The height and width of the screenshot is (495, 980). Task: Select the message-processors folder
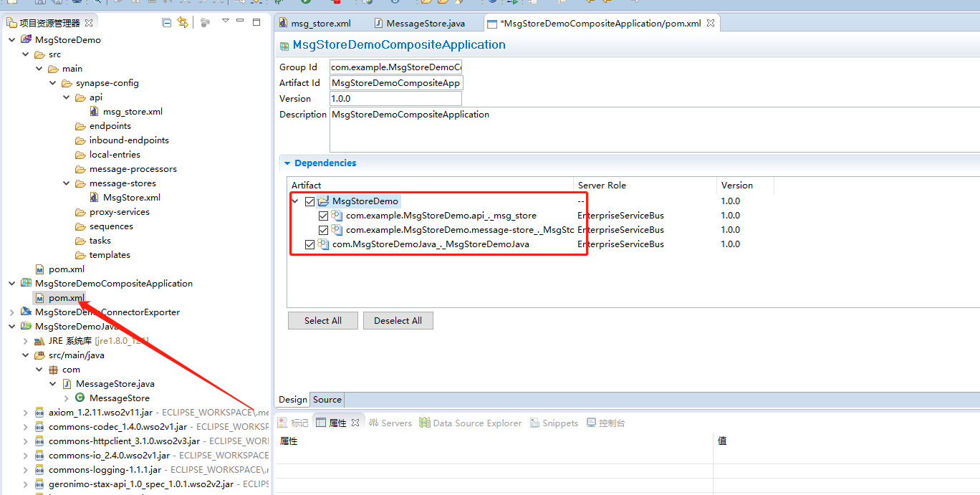[133, 169]
